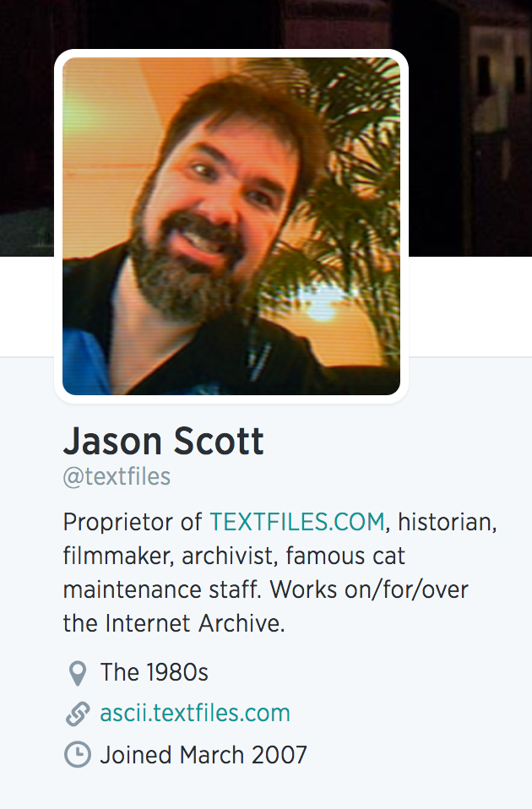Click the Jason Scott display name
The image size is (532, 809).
point(164,442)
